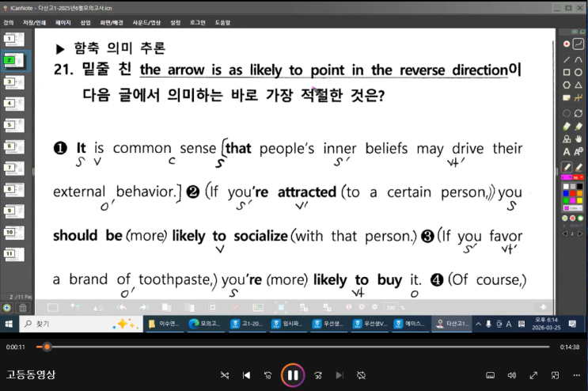Pause the video with the center pause button
588x391 pixels.
(x=292, y=374)
